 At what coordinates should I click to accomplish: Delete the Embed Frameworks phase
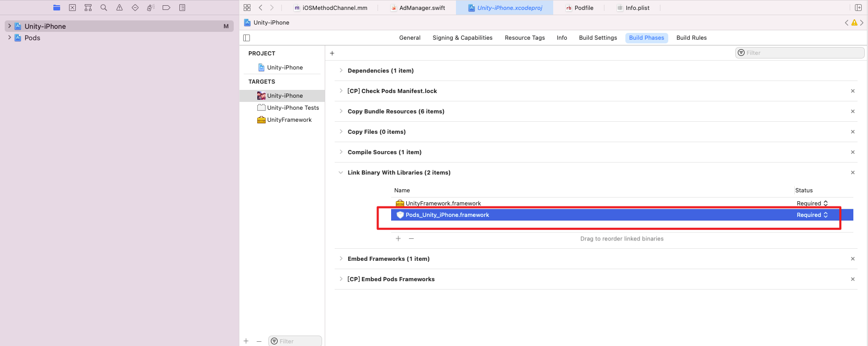point(853,259)
